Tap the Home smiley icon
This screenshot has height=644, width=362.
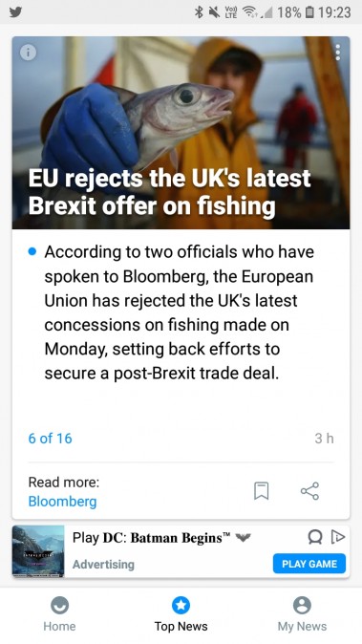59,605
